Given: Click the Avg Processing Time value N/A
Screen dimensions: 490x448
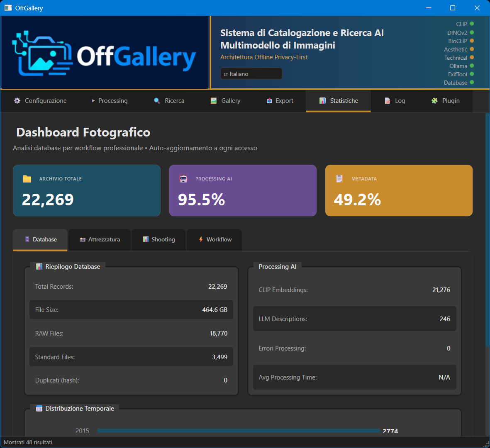Looking at the screenshot, I should 444,377.
